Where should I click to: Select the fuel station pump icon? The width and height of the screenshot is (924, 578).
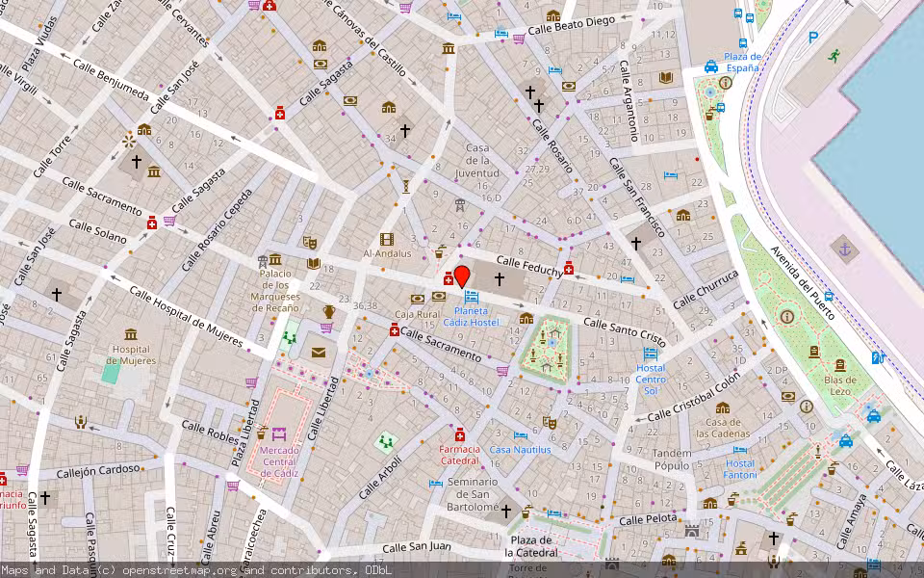[x=877, y=356]
